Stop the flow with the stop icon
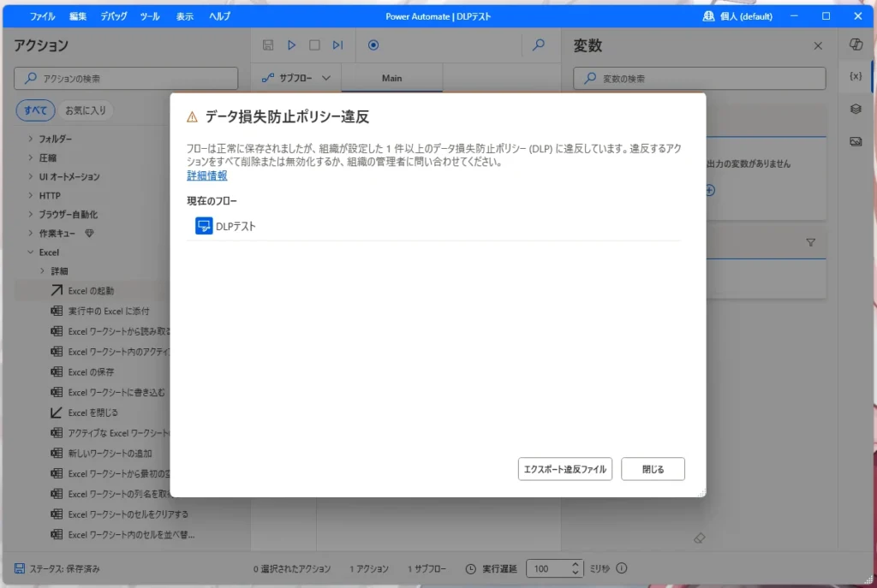Image resolution: width=877 pixels, height=588 pixels. point(314,45)
